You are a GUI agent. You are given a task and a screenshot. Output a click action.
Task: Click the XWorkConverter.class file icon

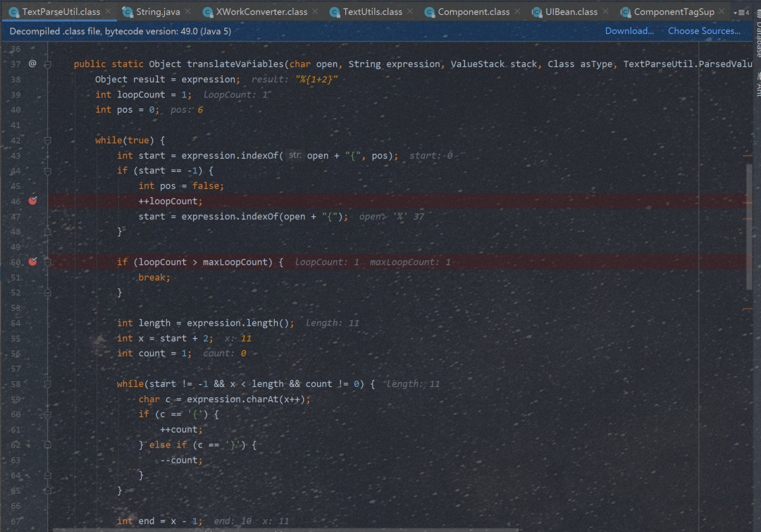coord(208,12)
